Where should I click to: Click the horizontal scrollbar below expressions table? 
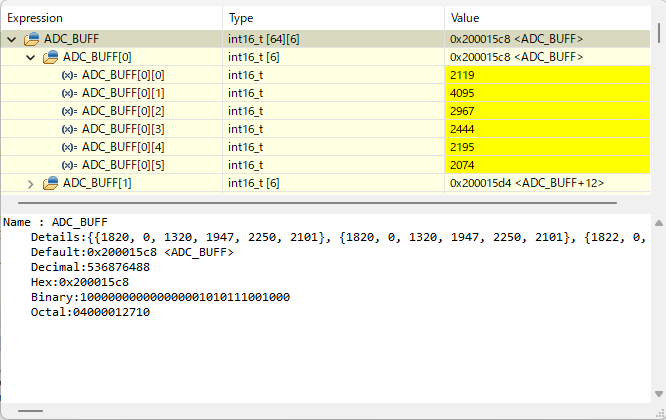317,203
